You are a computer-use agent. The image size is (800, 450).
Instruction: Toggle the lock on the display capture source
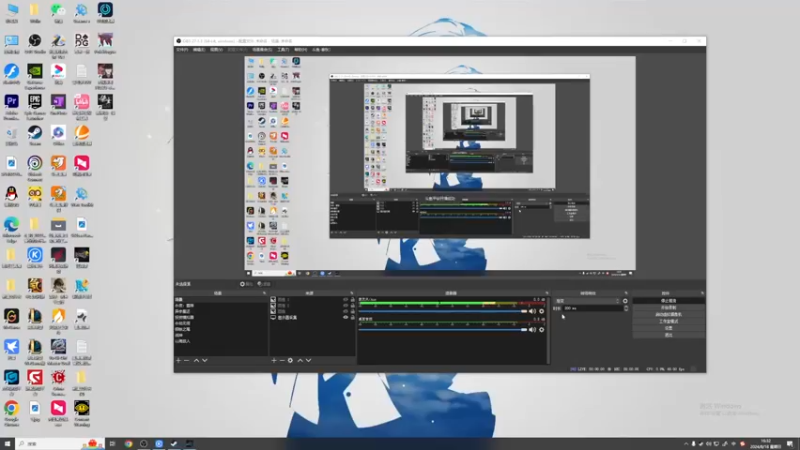(x=353, y=317)
